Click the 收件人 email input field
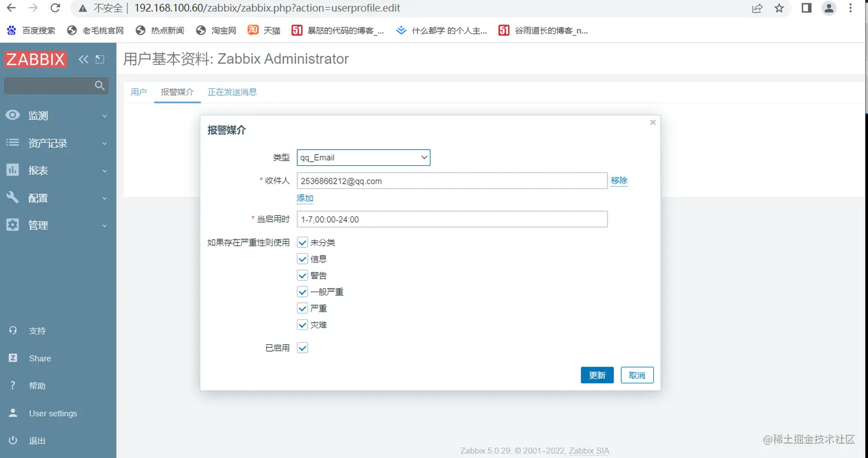The height and width of the screenshot is (458, 868). (x=452, y=181)
